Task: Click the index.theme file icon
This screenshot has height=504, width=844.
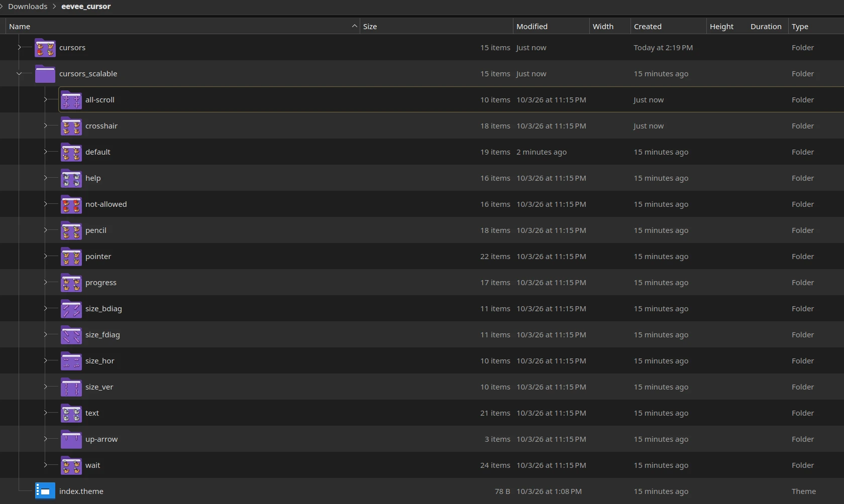Action: [x=45, y=491]
